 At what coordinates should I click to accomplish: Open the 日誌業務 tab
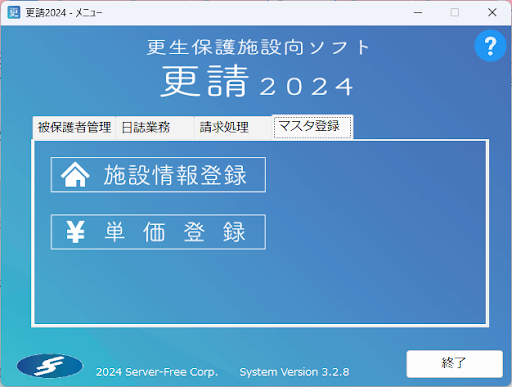[155, 127]
